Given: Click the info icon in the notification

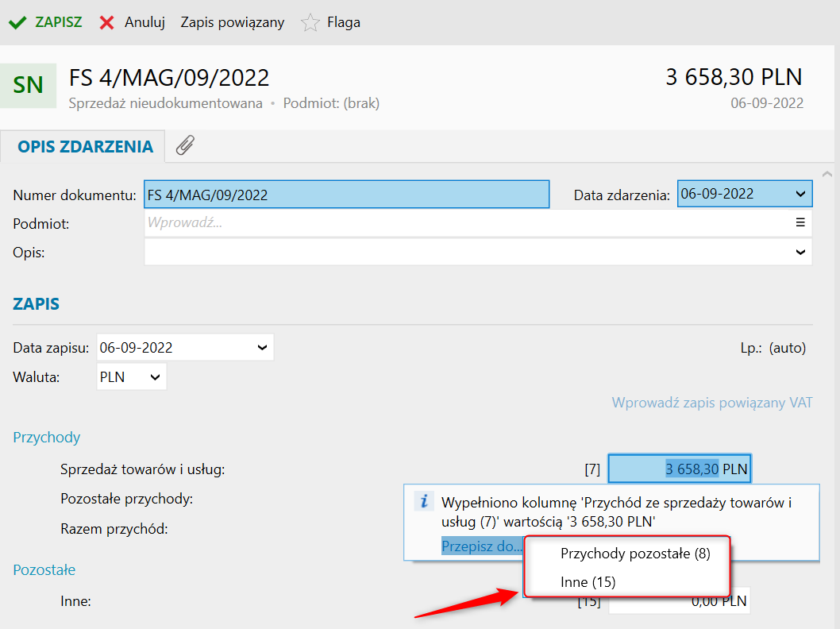Looking at the screenshot, I should (x=424, y=501).
